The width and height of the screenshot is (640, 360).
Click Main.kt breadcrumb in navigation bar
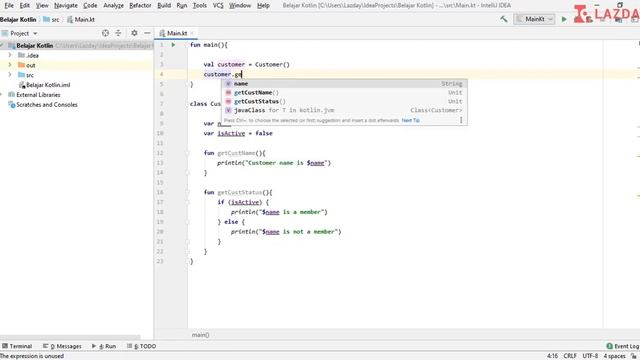(81, 19)
